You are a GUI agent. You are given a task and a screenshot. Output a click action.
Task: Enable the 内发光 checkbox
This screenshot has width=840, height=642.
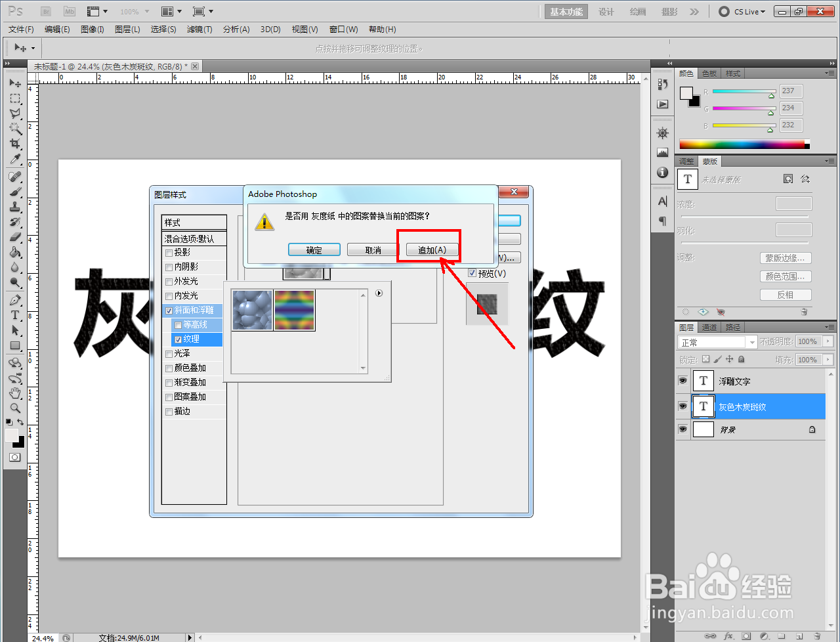point(169,296)
